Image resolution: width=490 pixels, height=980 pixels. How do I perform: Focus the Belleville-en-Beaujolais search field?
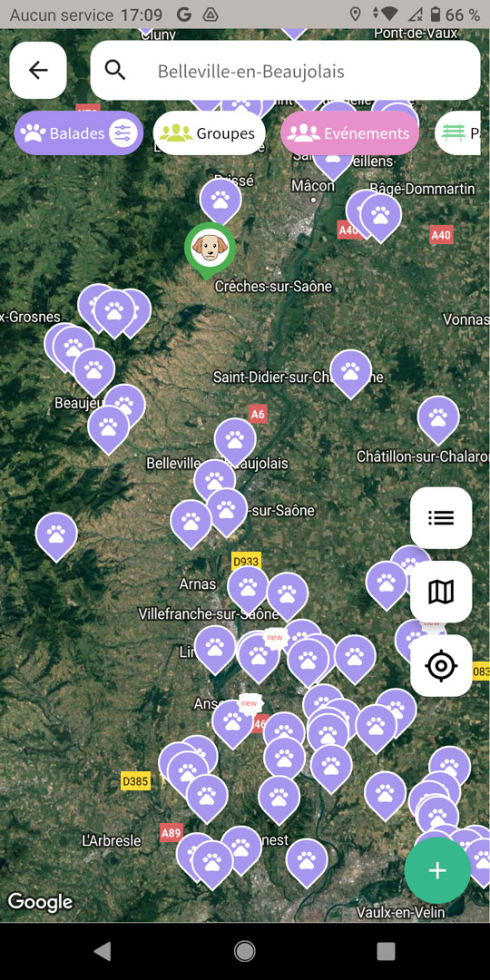[285, 71]
